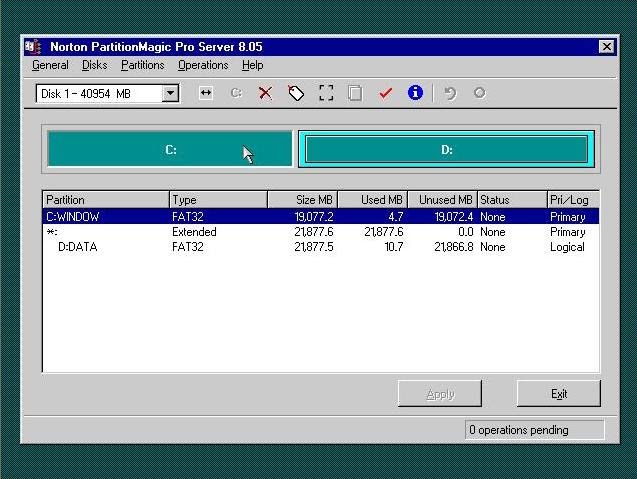Click the Exit button

point(559,394)
